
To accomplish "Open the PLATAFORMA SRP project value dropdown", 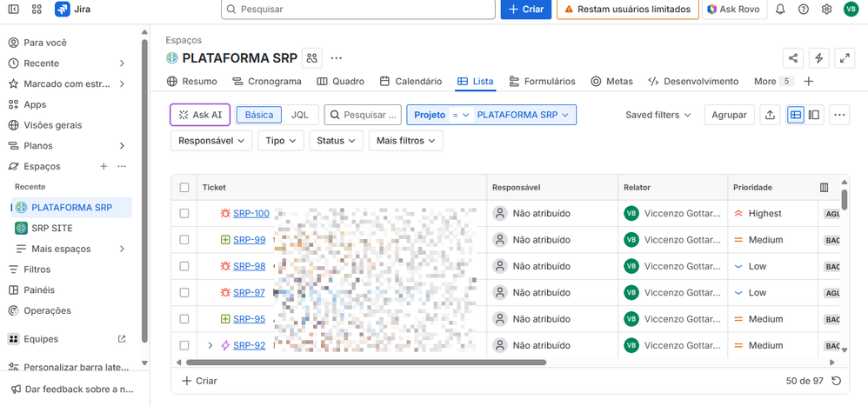I will pyautogui.click(x=523, y=115).
